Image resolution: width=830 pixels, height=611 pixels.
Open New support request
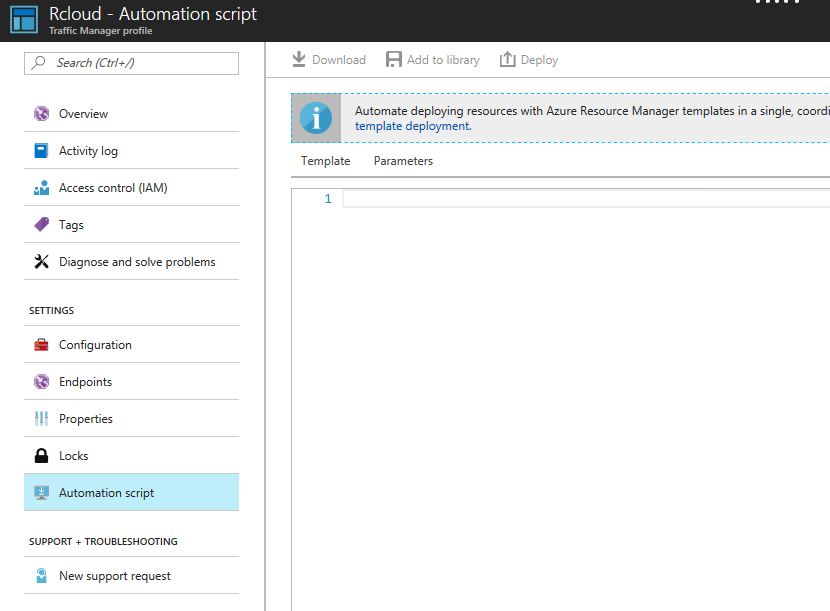pos(114,576)
